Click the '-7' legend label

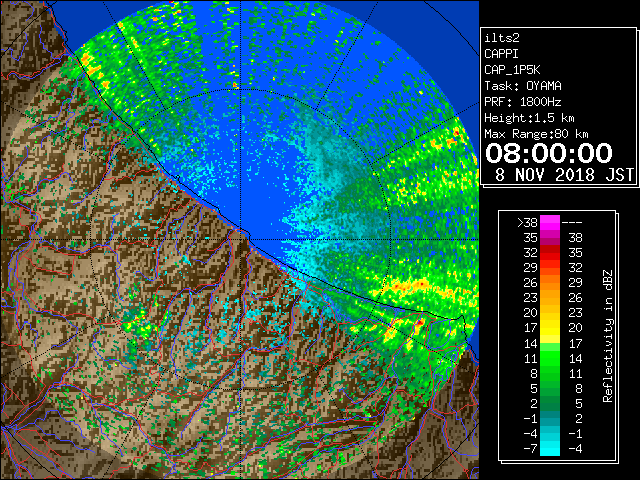click(530, 449)
